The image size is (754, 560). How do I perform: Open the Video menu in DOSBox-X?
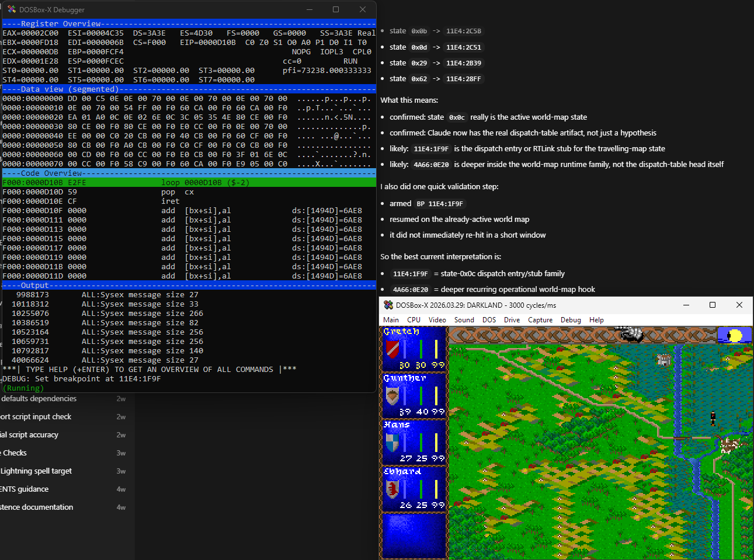437,320
